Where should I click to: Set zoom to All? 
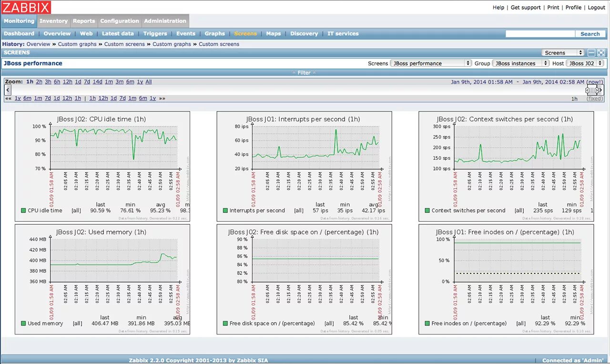pos(149,82)
